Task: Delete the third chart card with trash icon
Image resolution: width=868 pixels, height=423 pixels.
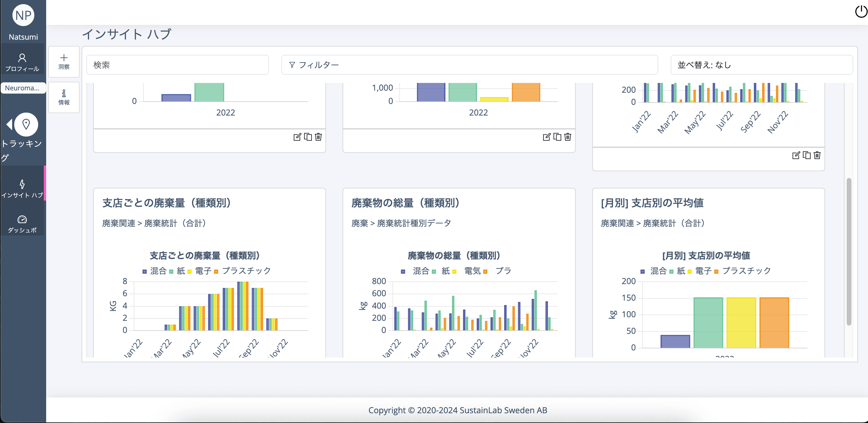Action: click(817, 155)
